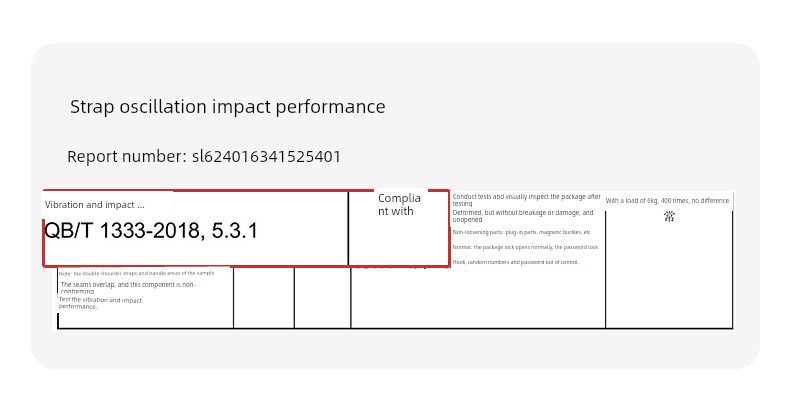
Task: Click the wide empty cell below requirements
Action: point(478,300)
